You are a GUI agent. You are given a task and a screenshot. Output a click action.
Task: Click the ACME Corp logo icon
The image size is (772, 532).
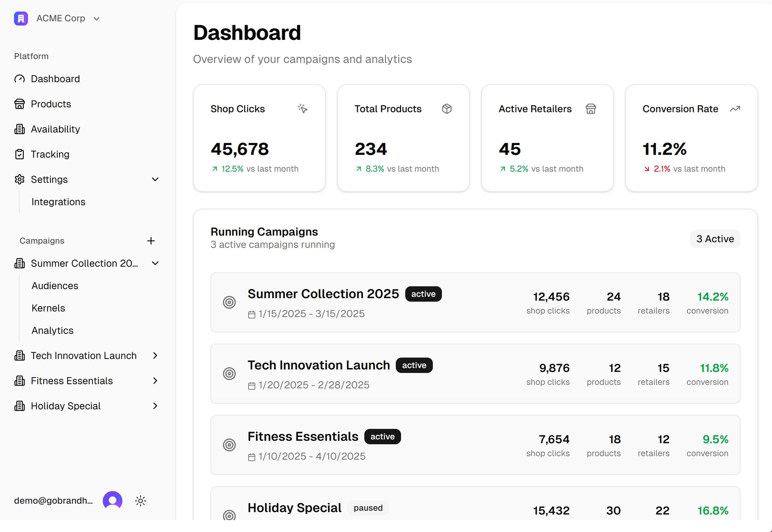pos(21,19)
